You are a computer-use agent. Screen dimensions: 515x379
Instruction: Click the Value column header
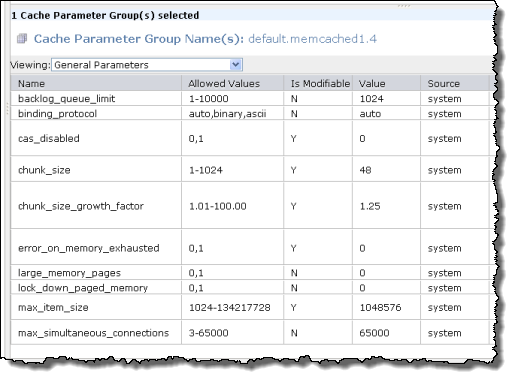pos(386,83)
